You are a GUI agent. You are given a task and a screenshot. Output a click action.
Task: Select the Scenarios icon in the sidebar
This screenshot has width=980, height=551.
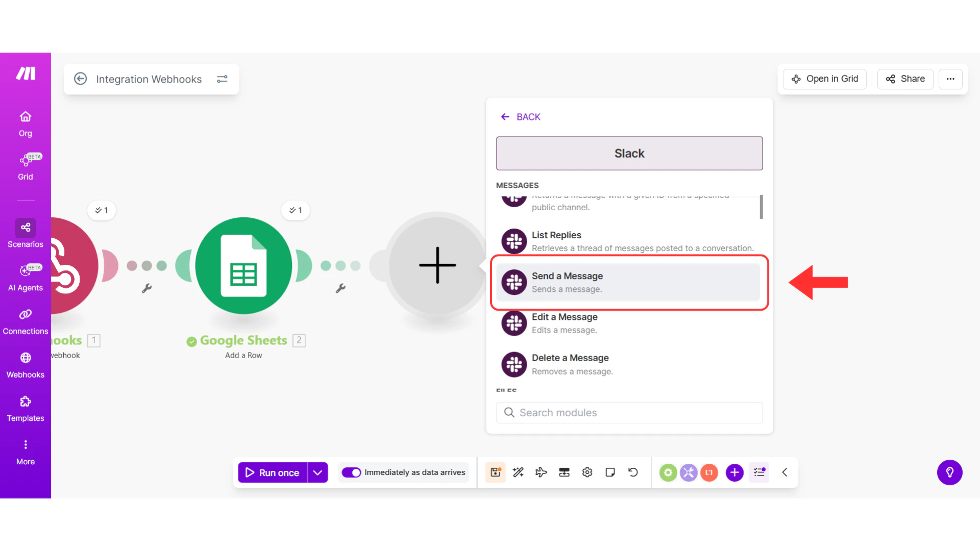pos(25,228)
